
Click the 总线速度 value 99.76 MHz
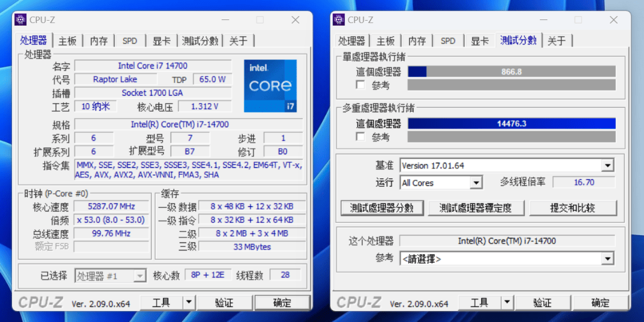(112, 234)
